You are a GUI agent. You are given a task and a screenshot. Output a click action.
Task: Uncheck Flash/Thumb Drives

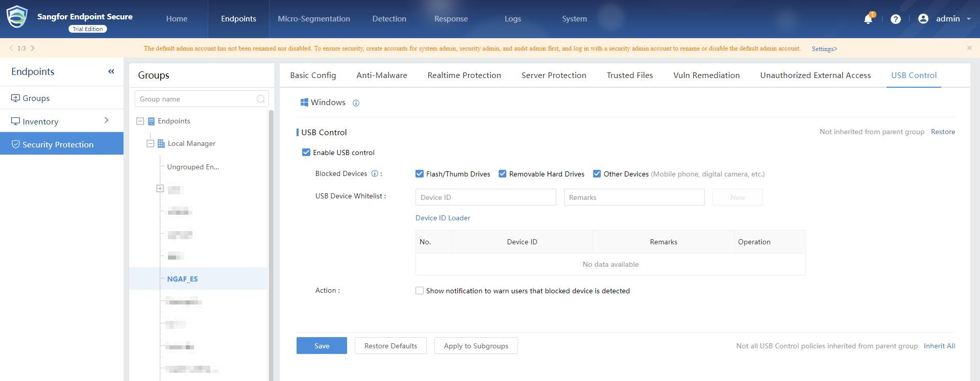coord(420,173)
